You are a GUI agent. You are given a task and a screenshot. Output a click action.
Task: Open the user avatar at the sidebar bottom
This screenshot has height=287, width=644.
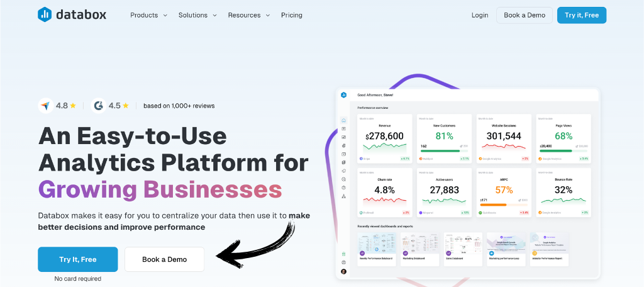coord(344,271)
